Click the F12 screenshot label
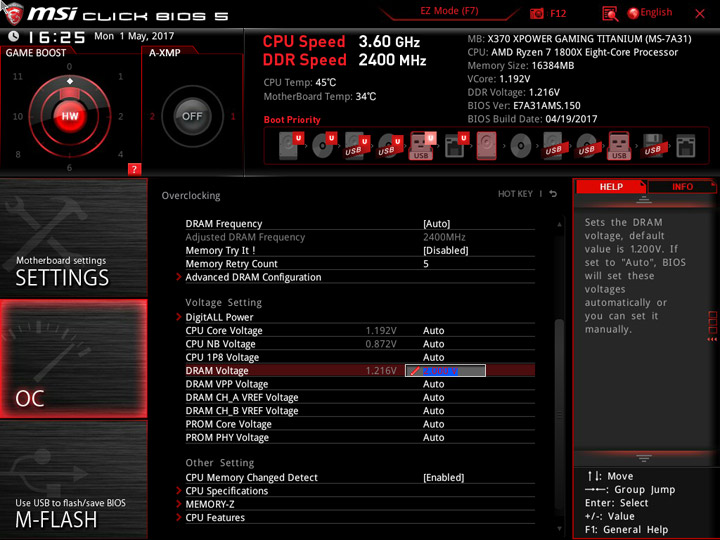Image resolution: width=720 pixels, height=540 pixels. click(558, 13)
